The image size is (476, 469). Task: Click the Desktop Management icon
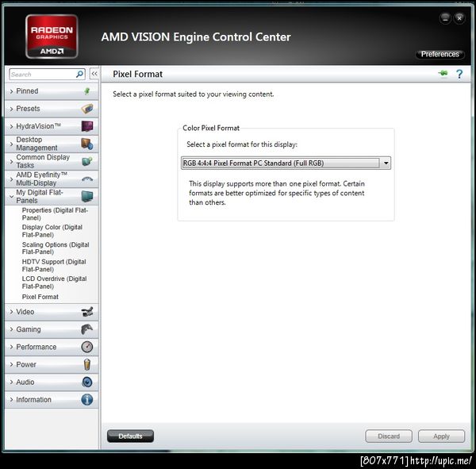tap(87, 144)
